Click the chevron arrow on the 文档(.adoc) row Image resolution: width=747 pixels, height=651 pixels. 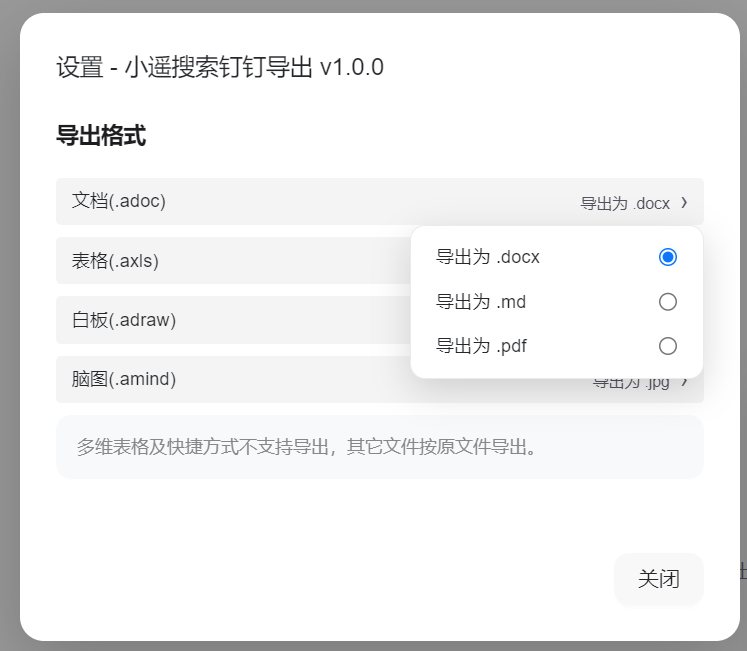pyautogui.click(x=684, y=202)
